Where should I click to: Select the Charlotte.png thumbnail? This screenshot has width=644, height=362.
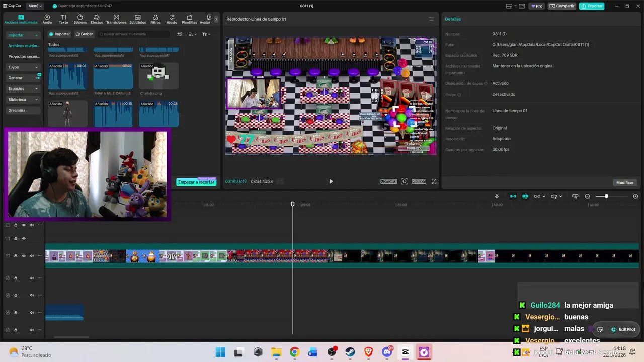click(x=158, y=76)
